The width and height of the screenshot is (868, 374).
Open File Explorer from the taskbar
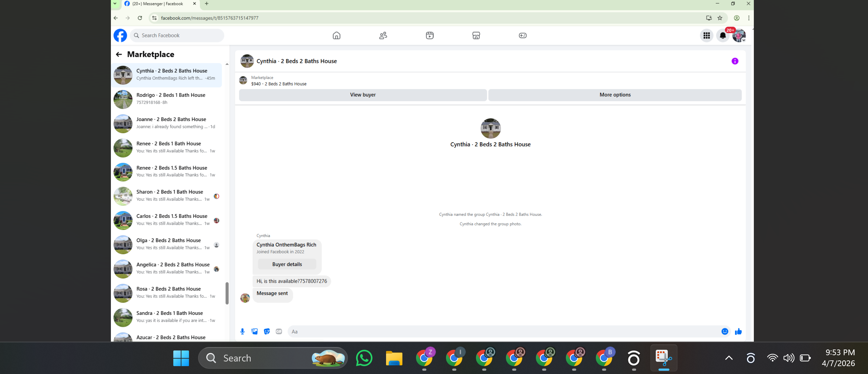(x=394, y=358)
